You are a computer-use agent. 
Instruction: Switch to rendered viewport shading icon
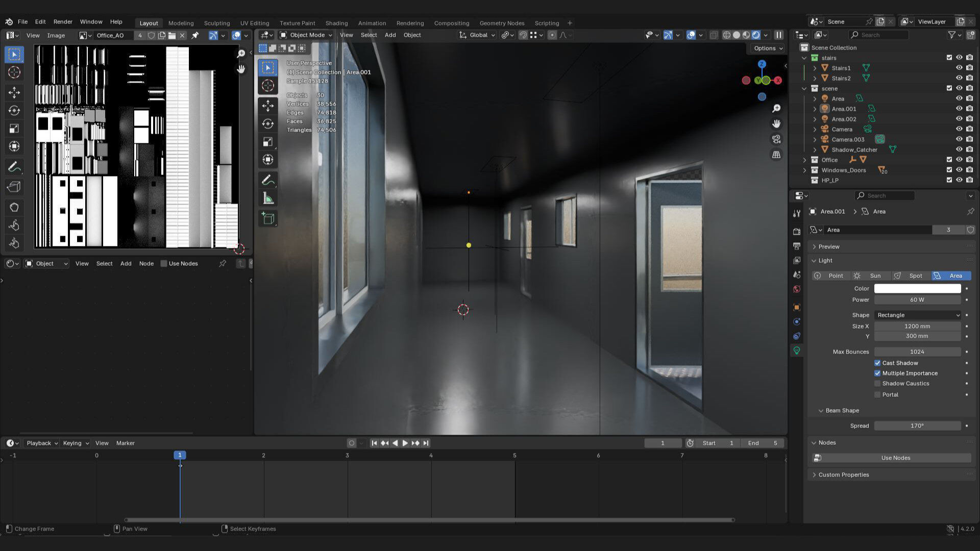coord(756,35)
